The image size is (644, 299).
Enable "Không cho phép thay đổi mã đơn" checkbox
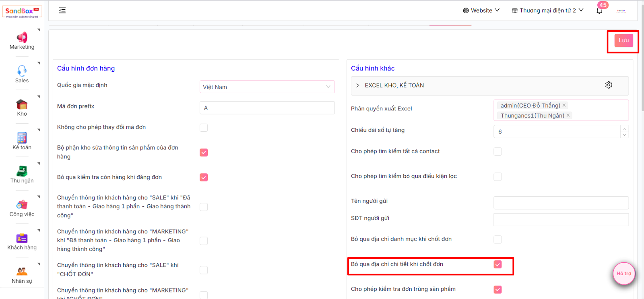tap(204, 128)
